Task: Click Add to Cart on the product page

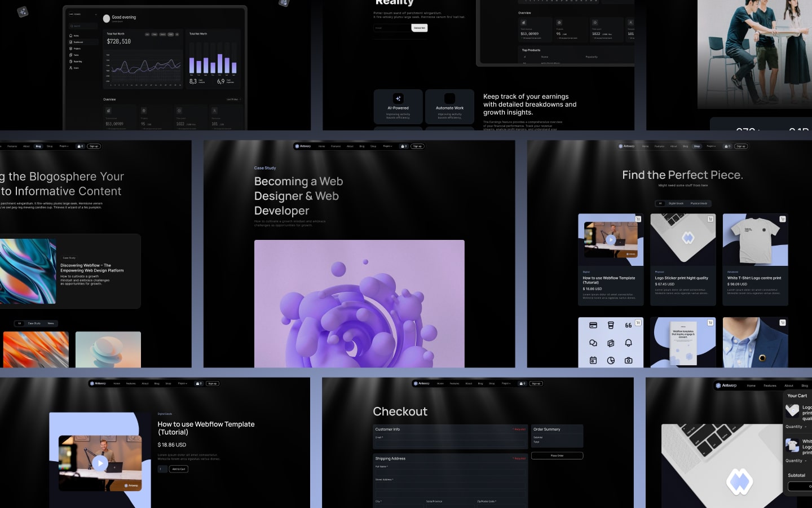Action: click(179, 469)
